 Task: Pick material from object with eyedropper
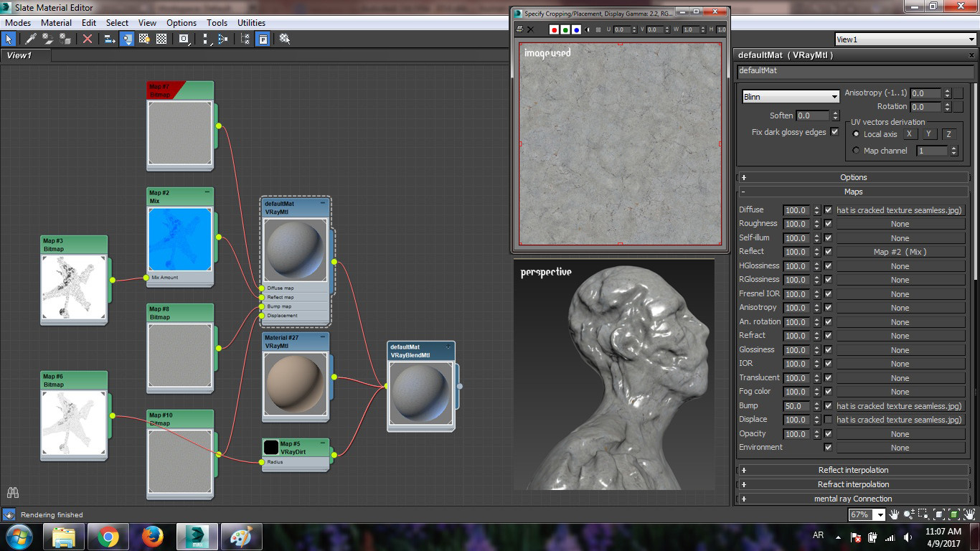click(x=31, y=39)
